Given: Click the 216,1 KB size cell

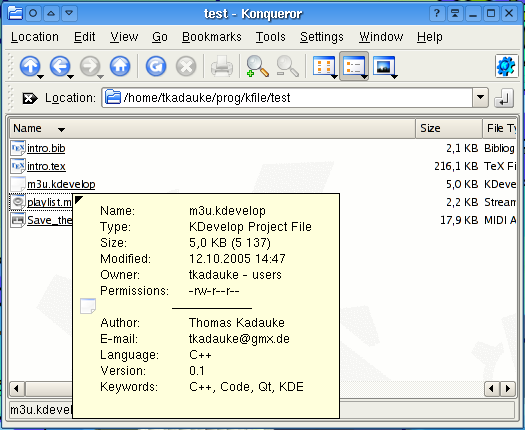Looking at the screenshot, I should pos(456,166).
